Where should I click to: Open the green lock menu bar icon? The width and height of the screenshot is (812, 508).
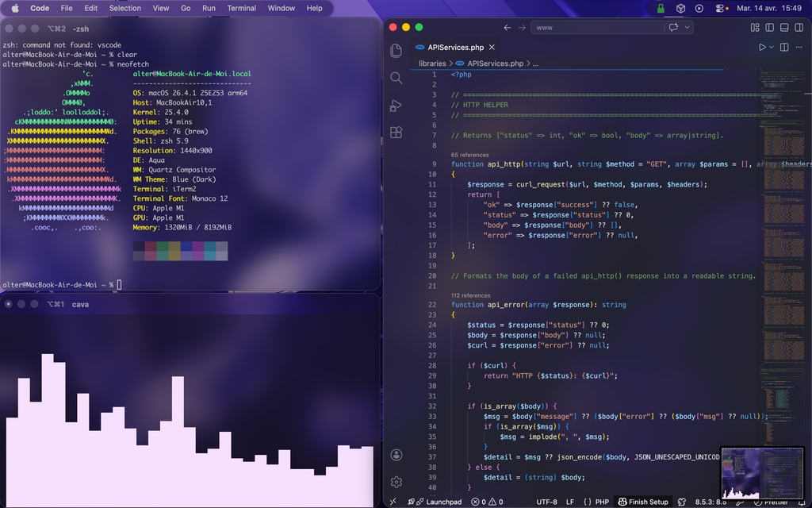(x=661, y=8)
